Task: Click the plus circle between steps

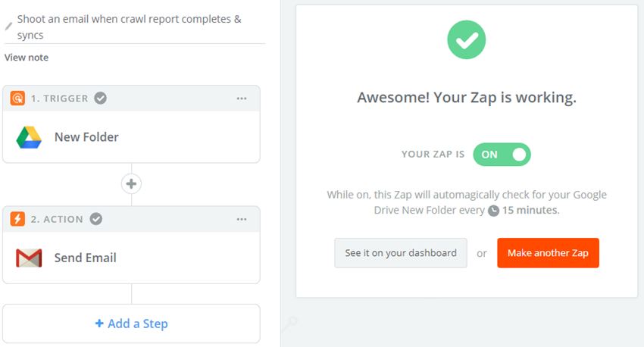Action: (x=131, y=184)
